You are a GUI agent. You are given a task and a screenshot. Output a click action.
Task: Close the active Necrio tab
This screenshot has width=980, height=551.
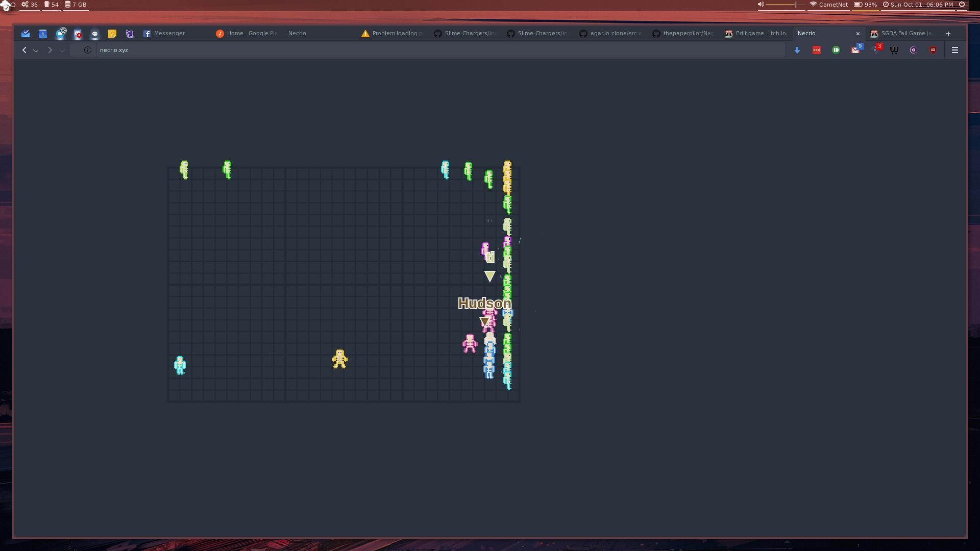[x=858, y=34]
